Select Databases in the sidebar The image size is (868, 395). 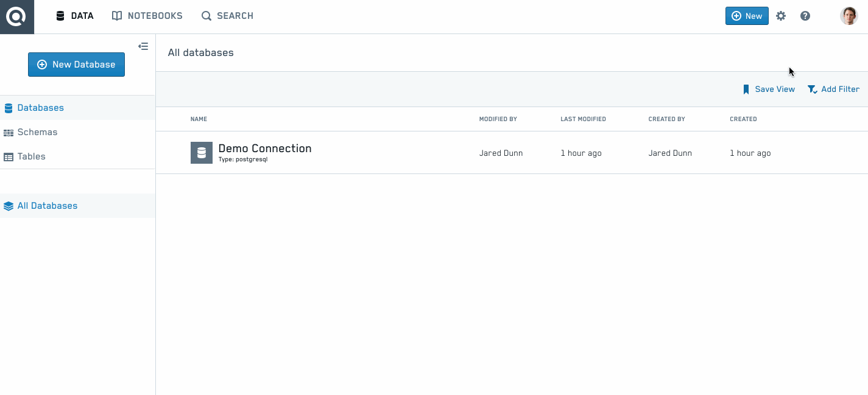(77, 108)
